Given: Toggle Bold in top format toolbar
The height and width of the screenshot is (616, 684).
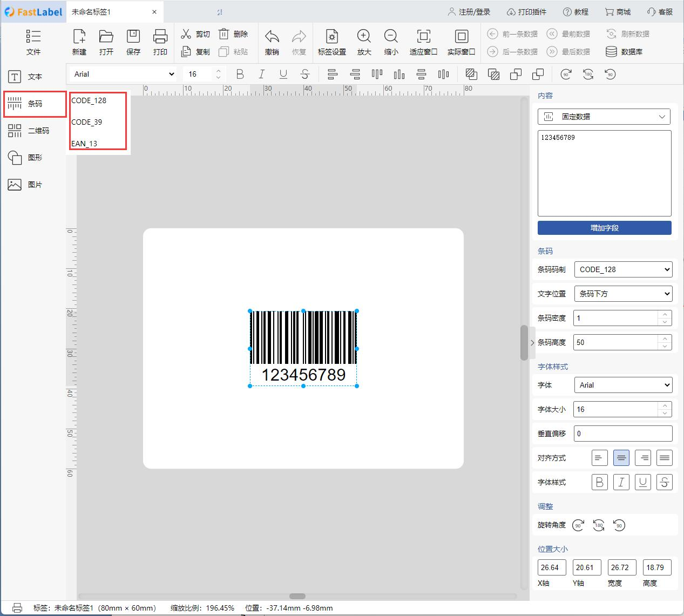Looking at the screenshot, I should (240, 74).
